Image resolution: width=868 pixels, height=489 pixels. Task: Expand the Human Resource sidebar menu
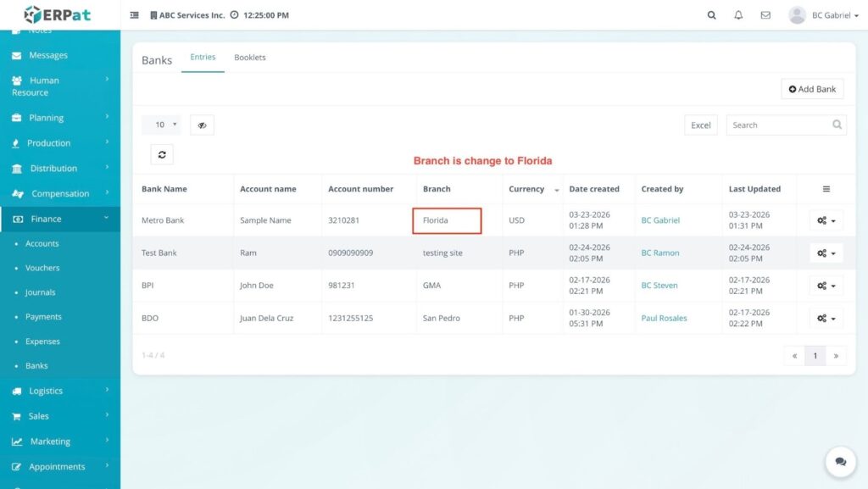point(59,86)
